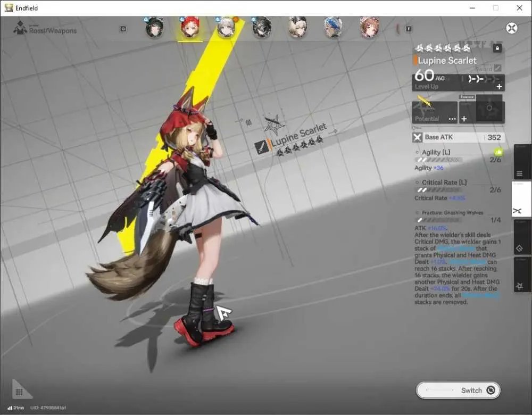Toggle the weapon lock icon
The image size is (532, 415).
pyautogui.click(x=497, y=48)
